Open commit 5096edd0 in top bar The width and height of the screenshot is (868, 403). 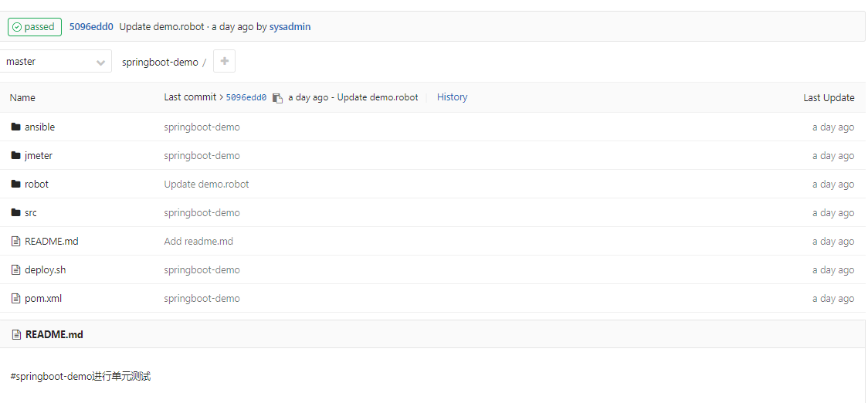[x=91, y=27]
